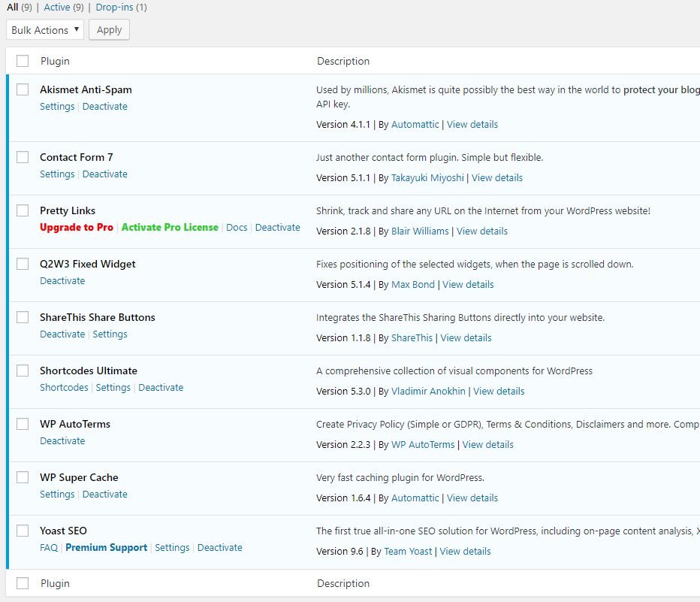Screen dimensions: 700x602
Task: Check the Pretty Links checkbox
Action: pyautogui.click(x=23, y=210)
